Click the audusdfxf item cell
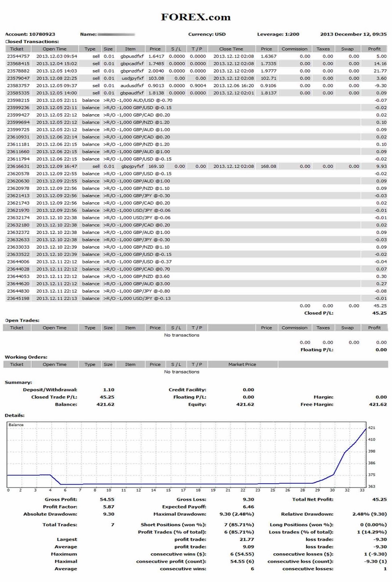The width and height of the screenshot is (392, 582). point(132,85)
